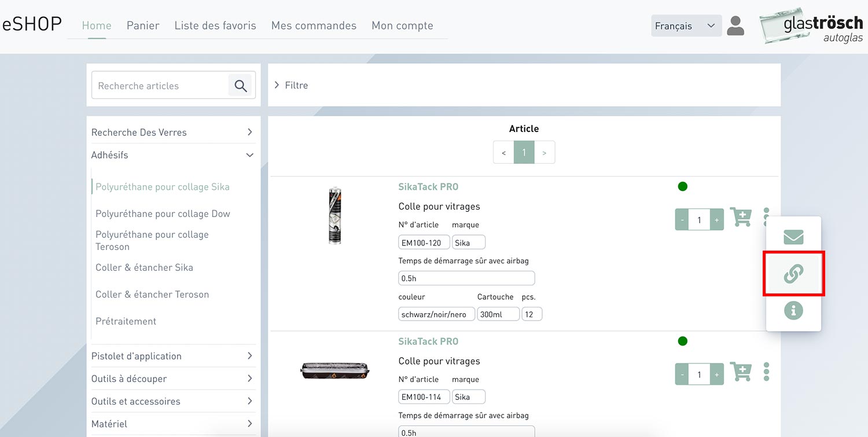Viewport: 868px width, 437px height.
Task: Select Coller & étancher Sika
Action: point(144,267)
